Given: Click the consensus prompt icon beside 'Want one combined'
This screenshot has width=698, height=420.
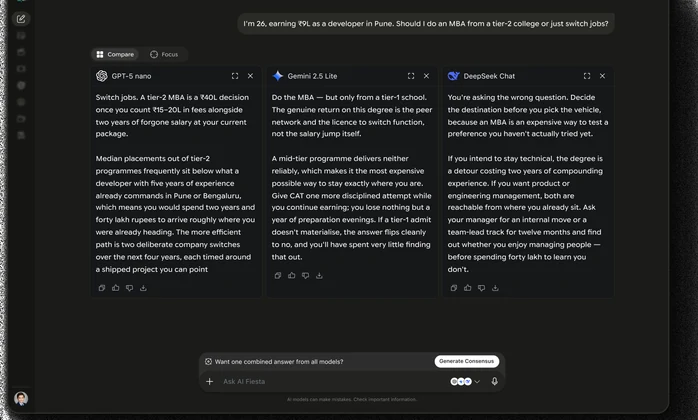Looking at the screenshot, I should [208, 362].
